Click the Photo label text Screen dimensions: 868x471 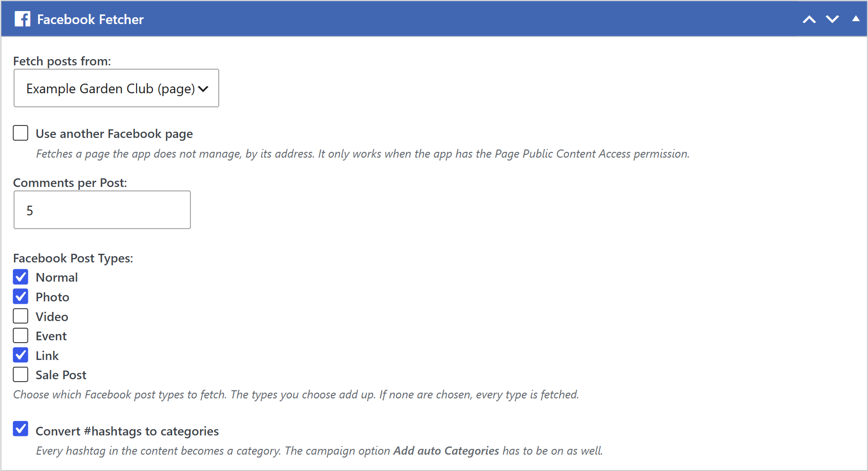(x=52, y=297)
